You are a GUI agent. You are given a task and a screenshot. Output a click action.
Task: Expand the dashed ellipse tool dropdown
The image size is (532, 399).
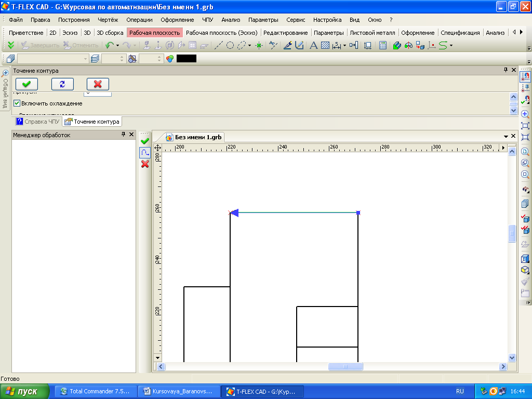pyautogui.click(x=250, y=45)
